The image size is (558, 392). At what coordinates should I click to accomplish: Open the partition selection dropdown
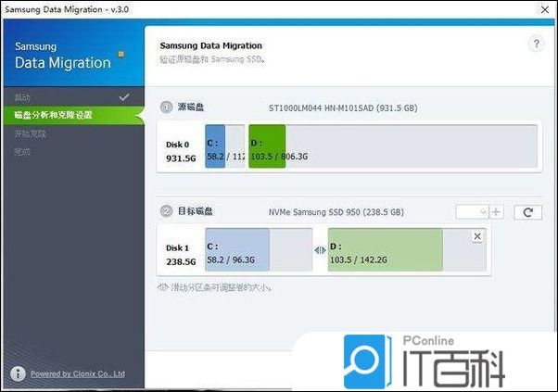(x=472, y=212)
